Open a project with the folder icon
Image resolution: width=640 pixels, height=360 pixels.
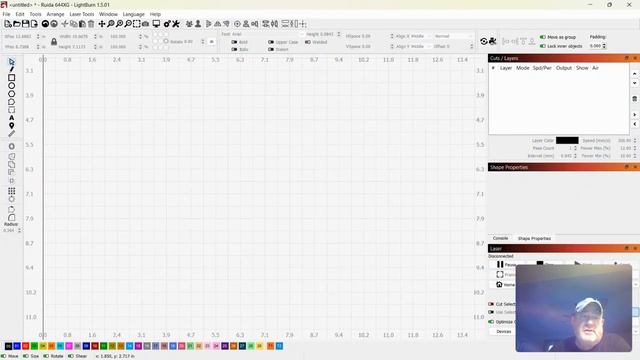17,24
